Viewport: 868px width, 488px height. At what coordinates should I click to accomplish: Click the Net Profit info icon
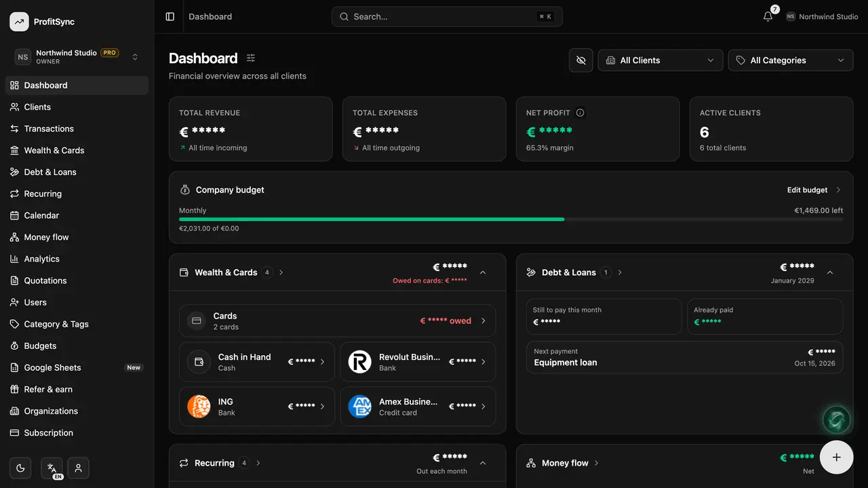pyautogui.click(x=580, y=113)
